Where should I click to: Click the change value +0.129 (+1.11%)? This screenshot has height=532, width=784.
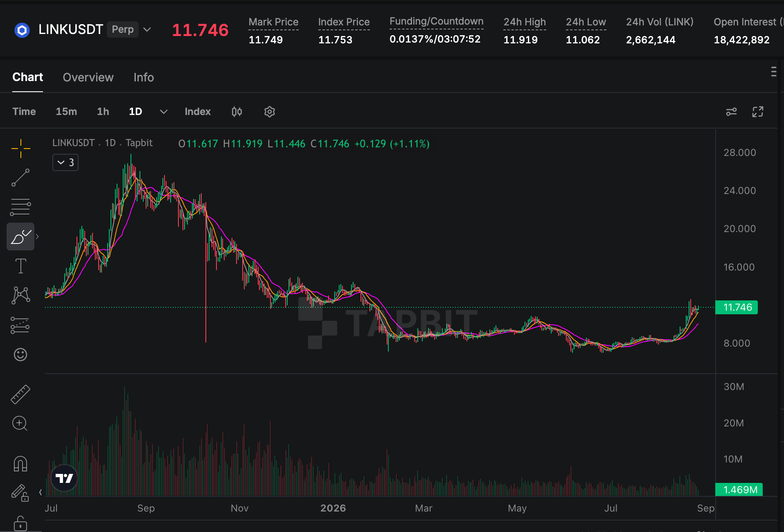pyautogui.click(x=392, y=144)
